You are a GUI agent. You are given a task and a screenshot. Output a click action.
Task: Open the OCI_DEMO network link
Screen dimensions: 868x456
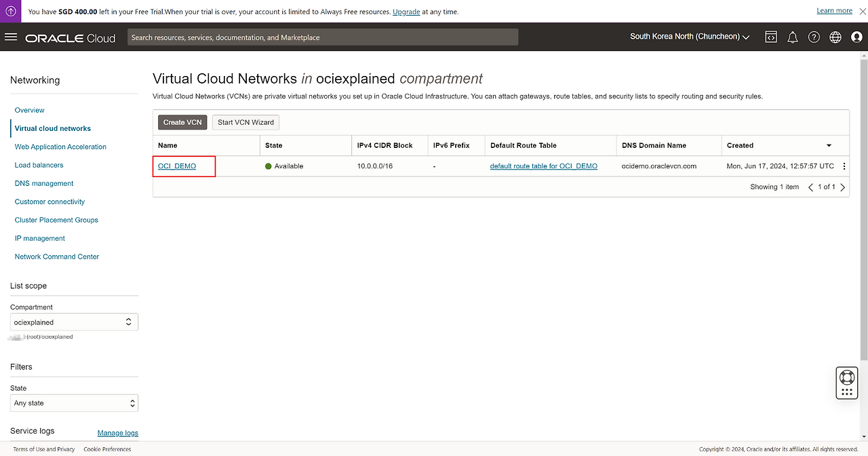pyautogui.click(x=177, y=166)
